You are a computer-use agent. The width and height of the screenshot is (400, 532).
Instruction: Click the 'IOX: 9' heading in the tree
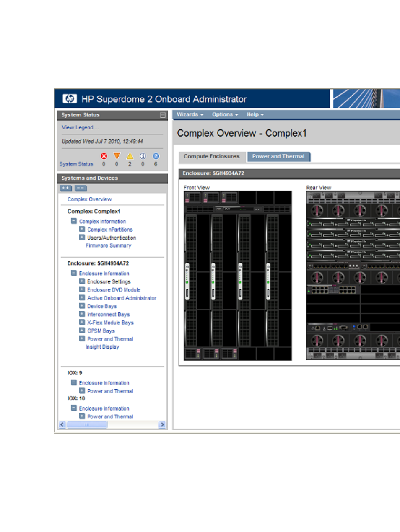pos(75,373)
